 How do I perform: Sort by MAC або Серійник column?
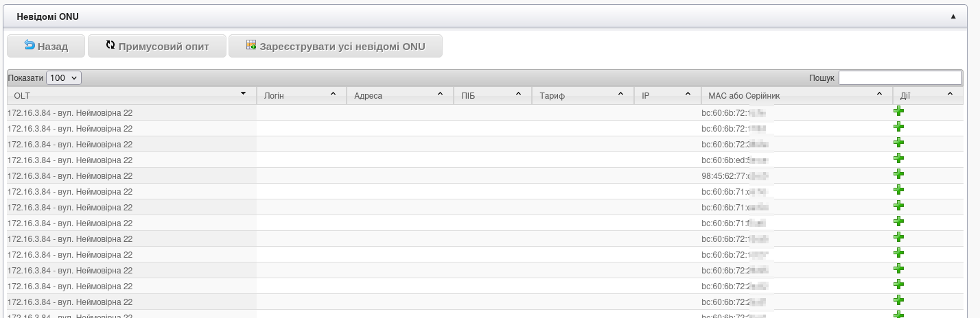pyautogui.click(x=795, y=96)
